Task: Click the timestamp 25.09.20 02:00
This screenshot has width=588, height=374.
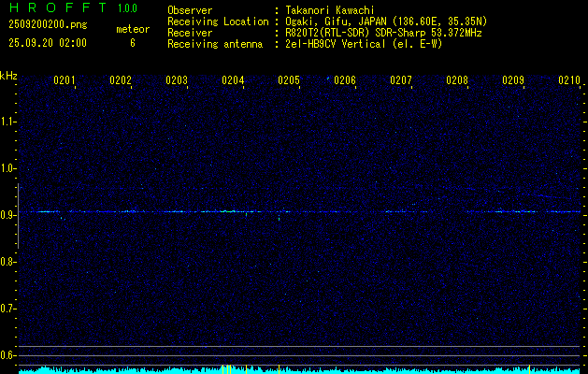Action: pyautogui.click(x=48, y=43)
